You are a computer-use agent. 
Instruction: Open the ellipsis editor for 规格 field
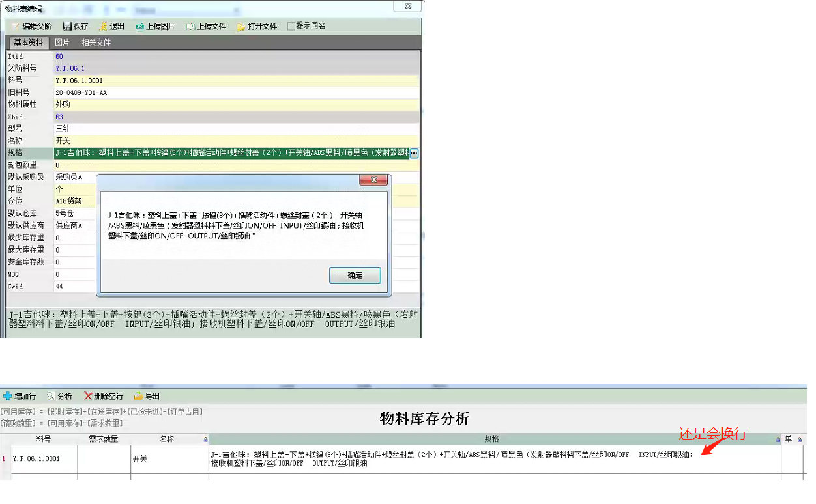(x=414, y=154)
